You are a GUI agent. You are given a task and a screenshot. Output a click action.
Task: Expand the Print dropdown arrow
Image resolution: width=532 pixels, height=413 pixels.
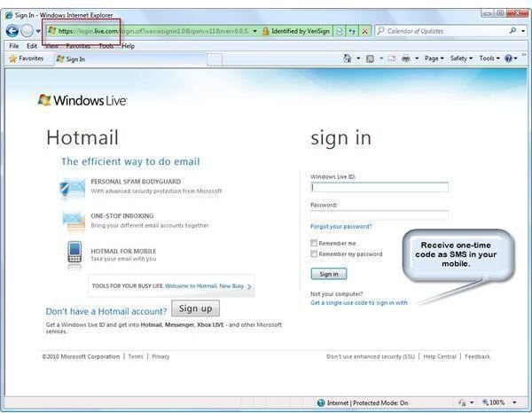point(417,58)
